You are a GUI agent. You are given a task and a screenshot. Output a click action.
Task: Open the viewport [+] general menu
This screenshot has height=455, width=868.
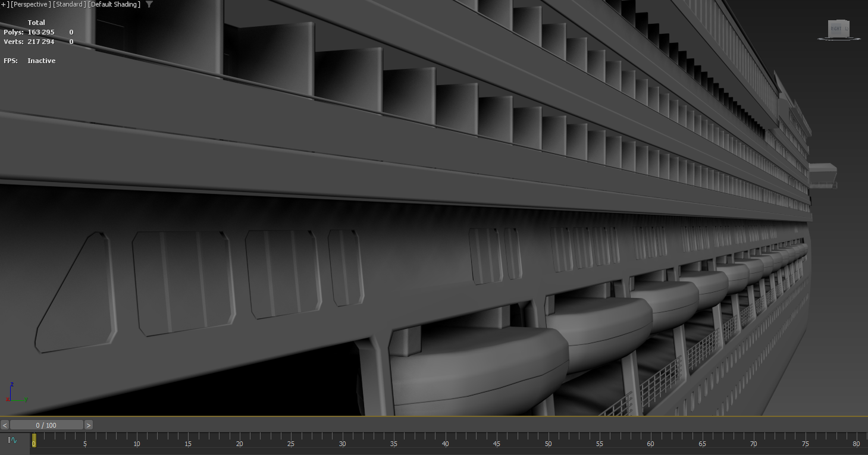(x=5, y=5)
